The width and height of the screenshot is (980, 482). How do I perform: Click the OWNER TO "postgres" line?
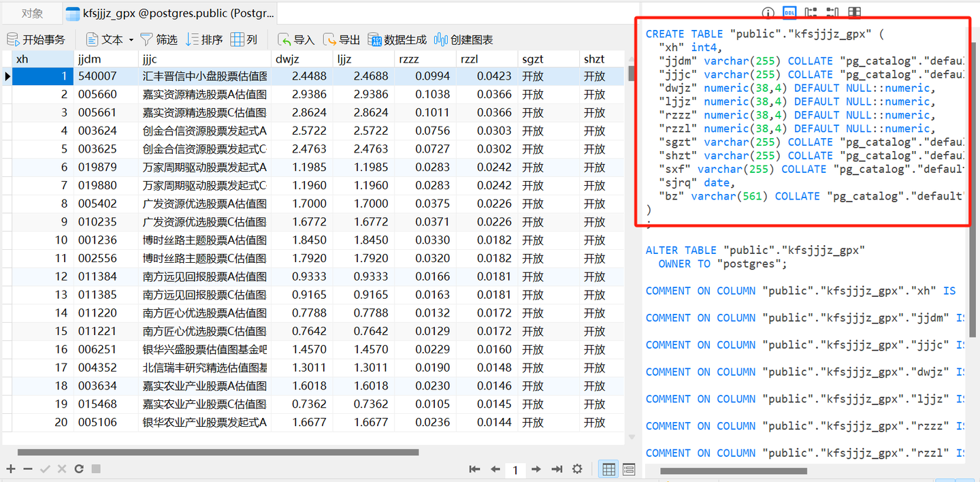(x=723, y=264)
